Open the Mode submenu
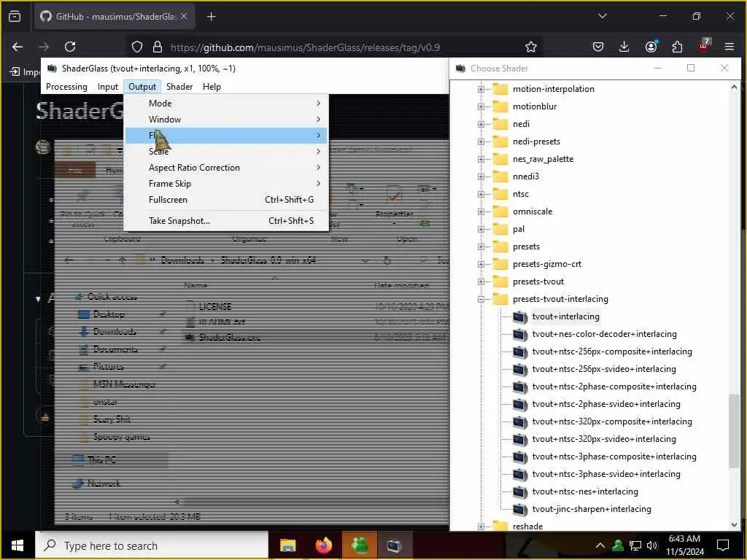 point(226,104)
